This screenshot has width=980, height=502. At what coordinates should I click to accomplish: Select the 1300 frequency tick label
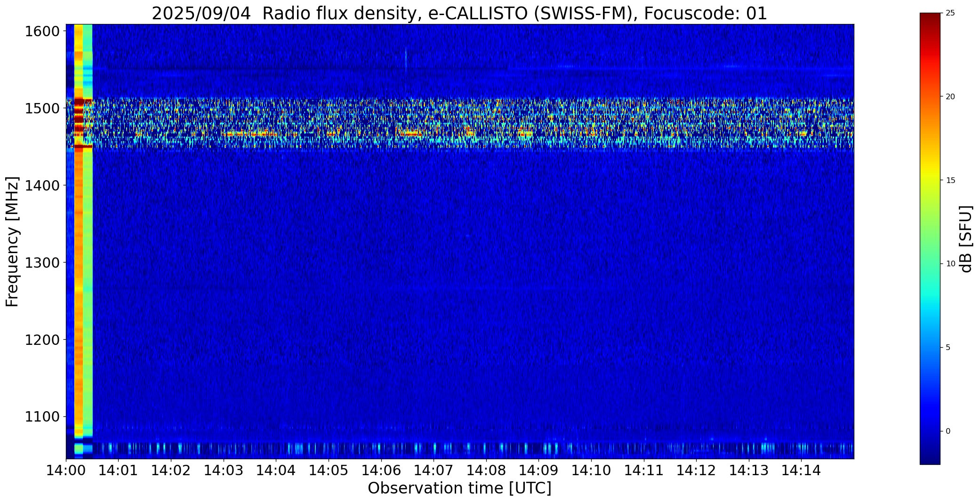click(42, 263)
